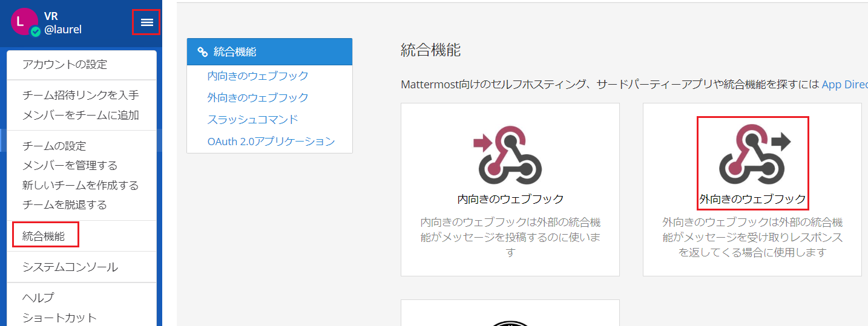This screenshot has width=868, height=326.
Task: Open 外向きのウェブフック sidebar link
Action: [x=257, y=97]
